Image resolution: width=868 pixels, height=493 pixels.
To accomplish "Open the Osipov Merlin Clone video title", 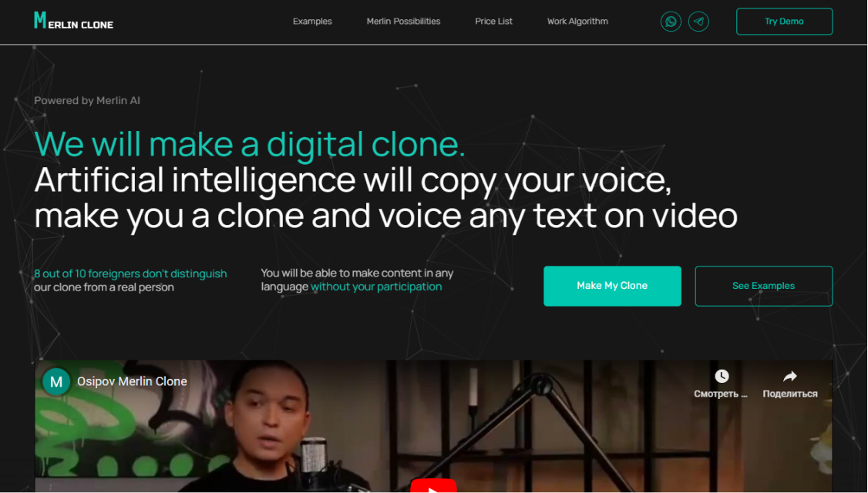I will (132, 381).
